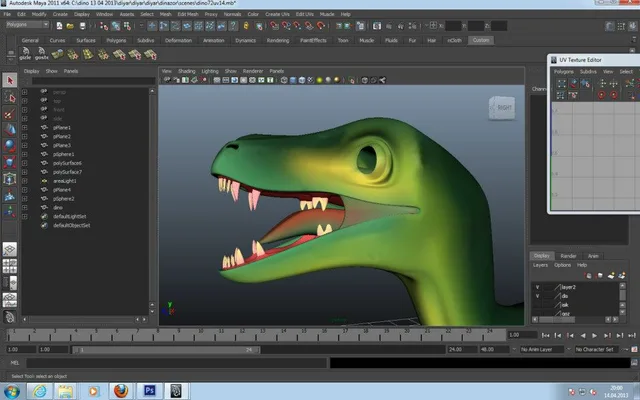640x400 pixels.
Task: Go to end of playback range
Action: point(632,336)
